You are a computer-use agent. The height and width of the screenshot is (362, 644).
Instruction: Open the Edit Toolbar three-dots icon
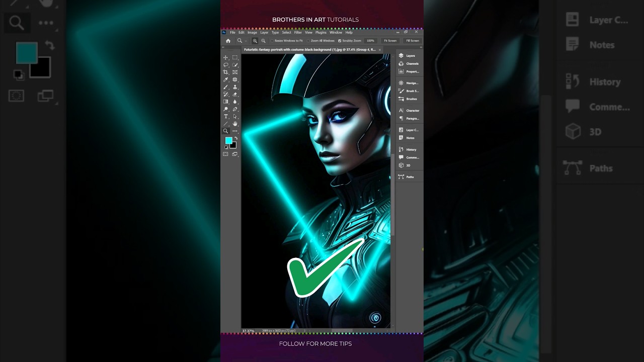(235, 131)
